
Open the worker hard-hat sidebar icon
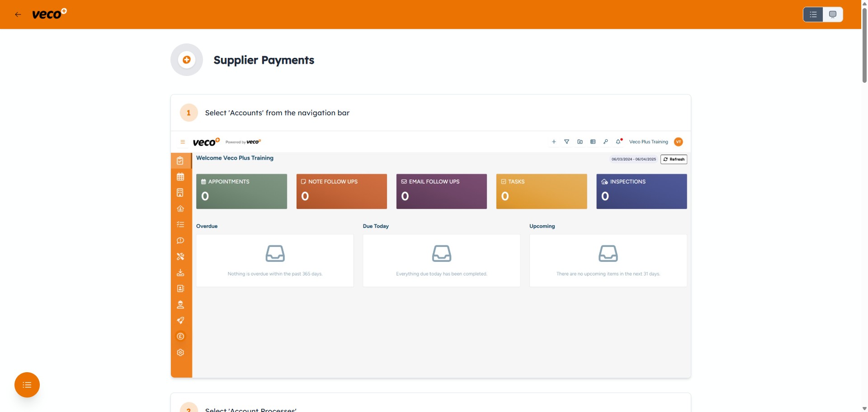point(180,304)
